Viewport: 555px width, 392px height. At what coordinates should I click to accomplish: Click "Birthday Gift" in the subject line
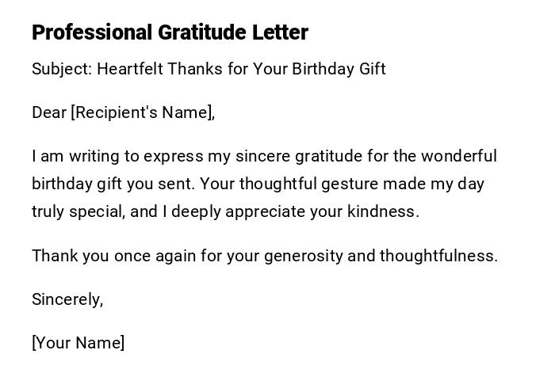click(x=339, y=69)
